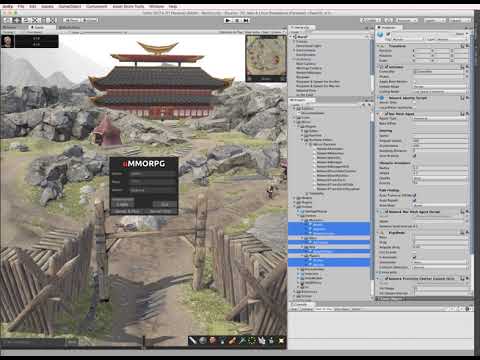Collapse the Animator component foldout
Image resolution: width=480 pixels, height=360 pixels.
(379, 67)
